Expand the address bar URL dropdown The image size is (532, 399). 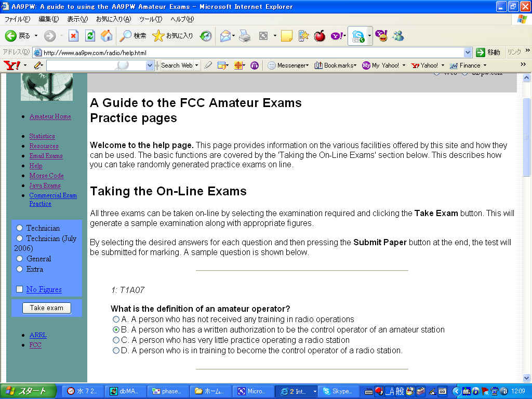point(468,52)
